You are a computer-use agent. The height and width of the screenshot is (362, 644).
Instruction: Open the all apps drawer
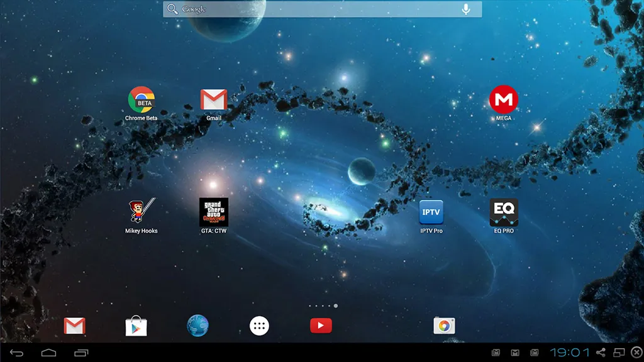[x=259, y=326]
